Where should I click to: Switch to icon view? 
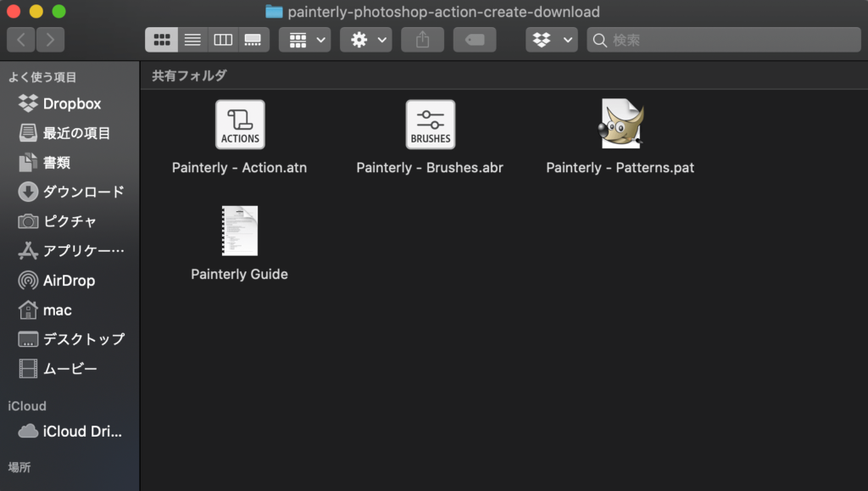tap(162, 40)
